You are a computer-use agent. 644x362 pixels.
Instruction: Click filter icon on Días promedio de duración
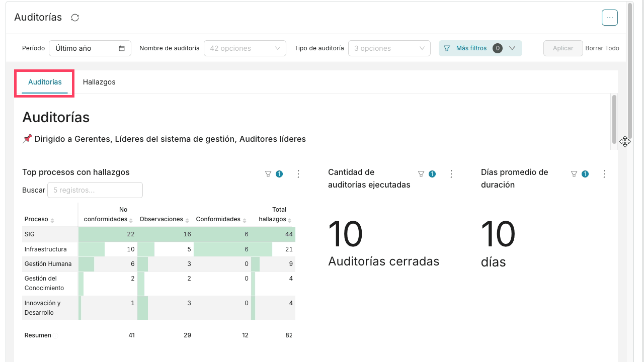pyautogui.click(x=574, y=174)
